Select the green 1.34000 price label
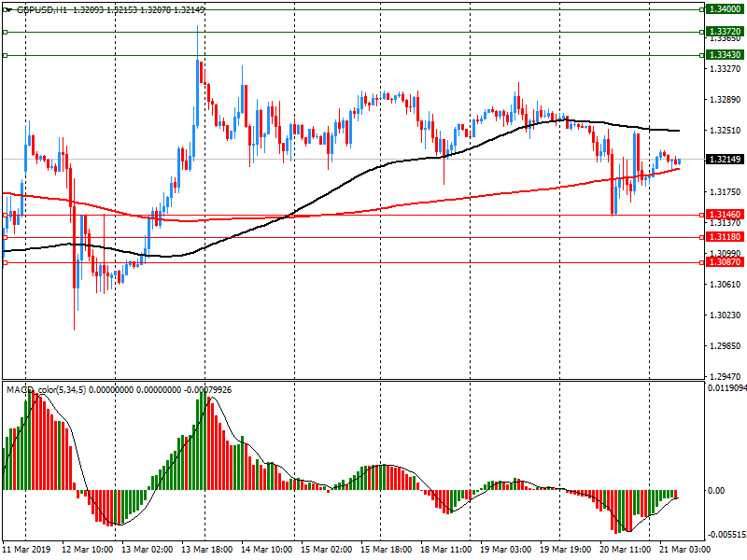The height and width of the screenshot is (560, 747). click(725, 8)
